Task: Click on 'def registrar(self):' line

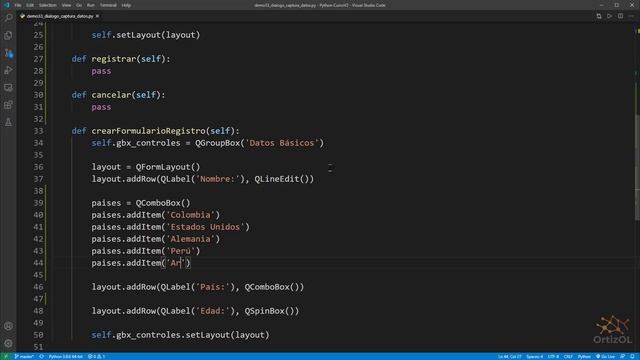Action: click(121, 59)
